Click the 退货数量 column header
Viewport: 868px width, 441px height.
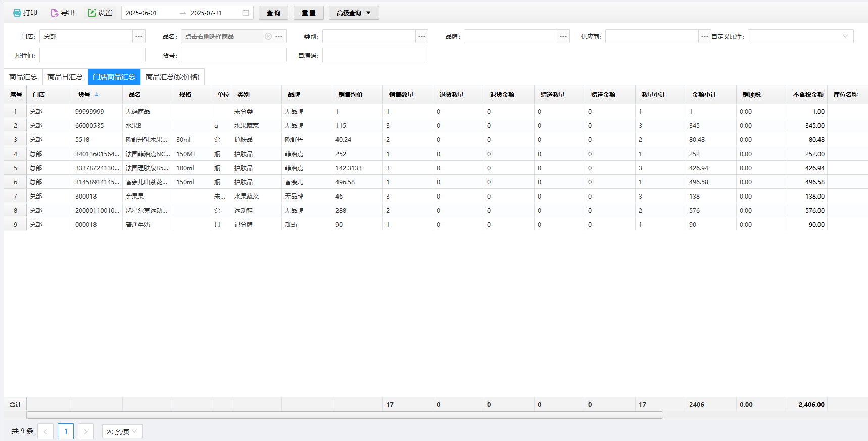(x=459, y=94)
